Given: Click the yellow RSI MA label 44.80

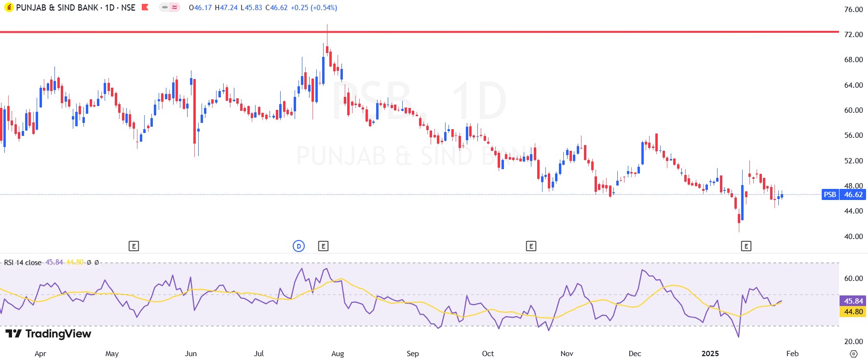Looking at the screenshot, I should 853,312.
